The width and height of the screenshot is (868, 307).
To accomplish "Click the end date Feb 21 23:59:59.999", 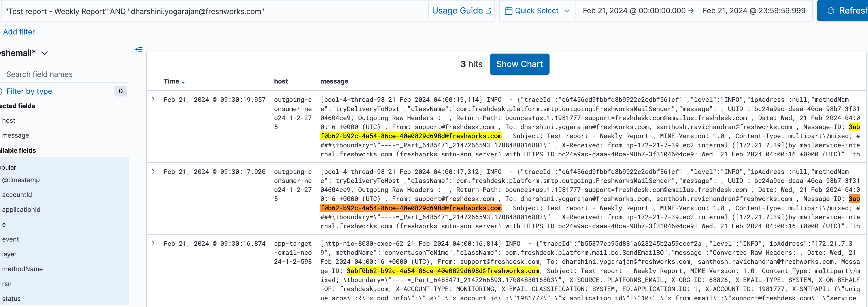I will (754, 11).
